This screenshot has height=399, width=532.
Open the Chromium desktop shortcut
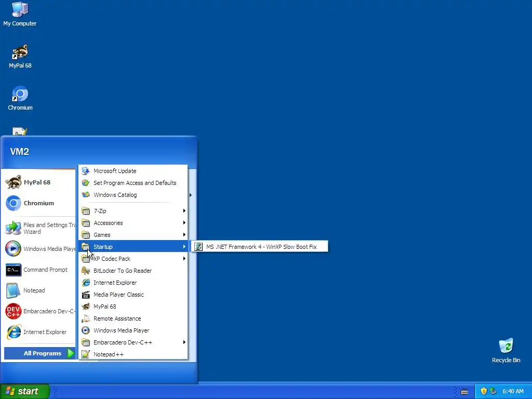[20, 98]
